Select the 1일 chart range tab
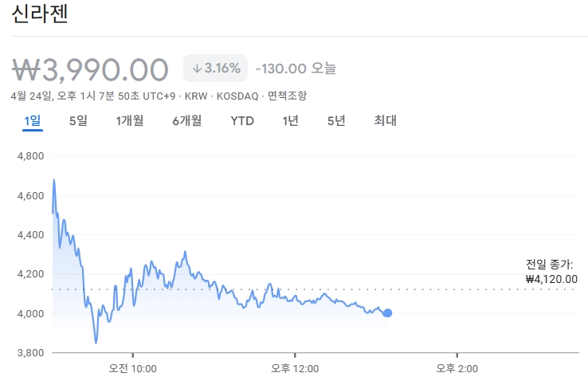 (x=33, y=121)
